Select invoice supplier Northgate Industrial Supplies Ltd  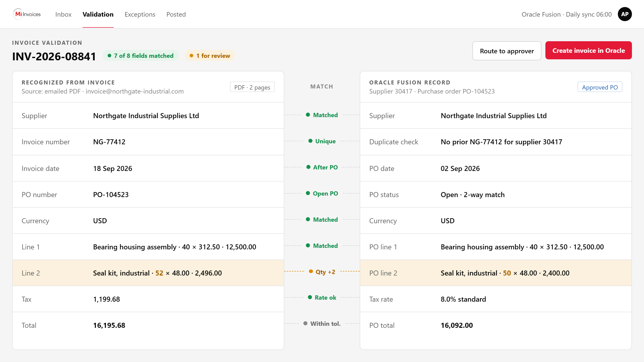(x=146, y=116)
